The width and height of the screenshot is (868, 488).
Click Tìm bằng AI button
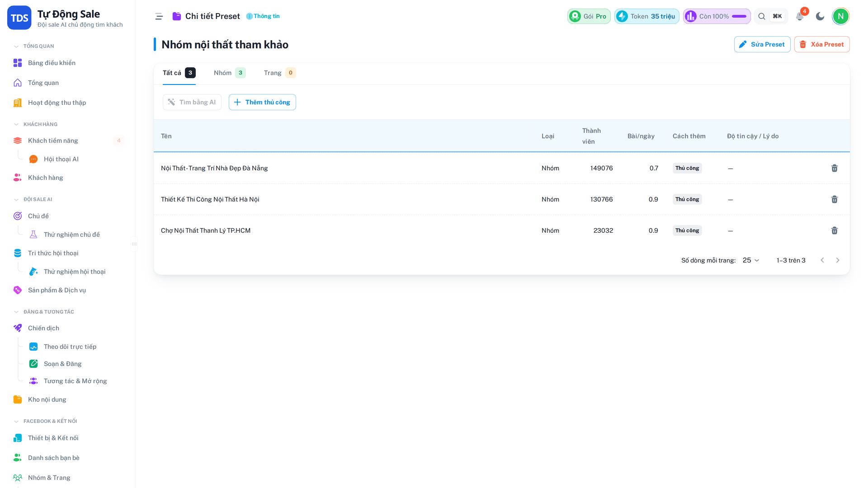[192, 102]
